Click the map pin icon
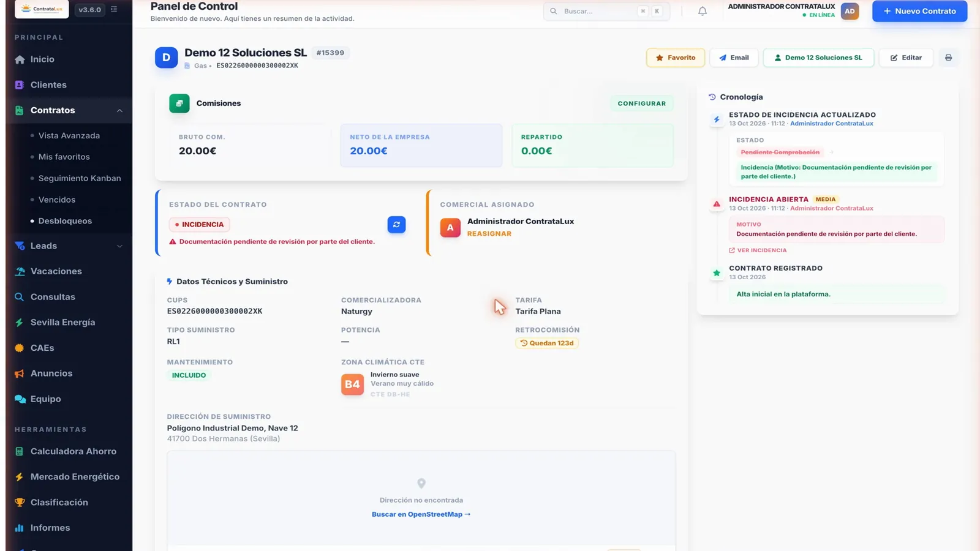Screen dimensions: 980x551 click(x=421, y=484)
